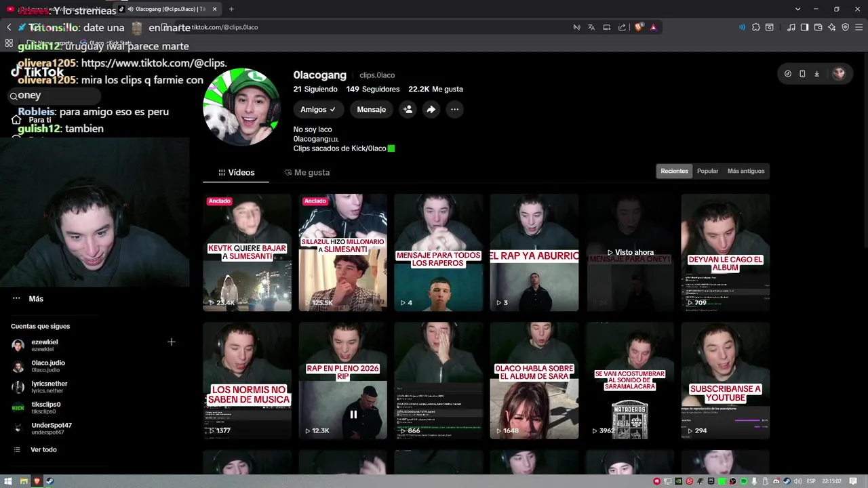This screenshot has width=868, height=488.
Task: Click the TikTok coin icon at top right
Action: click(787, 74)
